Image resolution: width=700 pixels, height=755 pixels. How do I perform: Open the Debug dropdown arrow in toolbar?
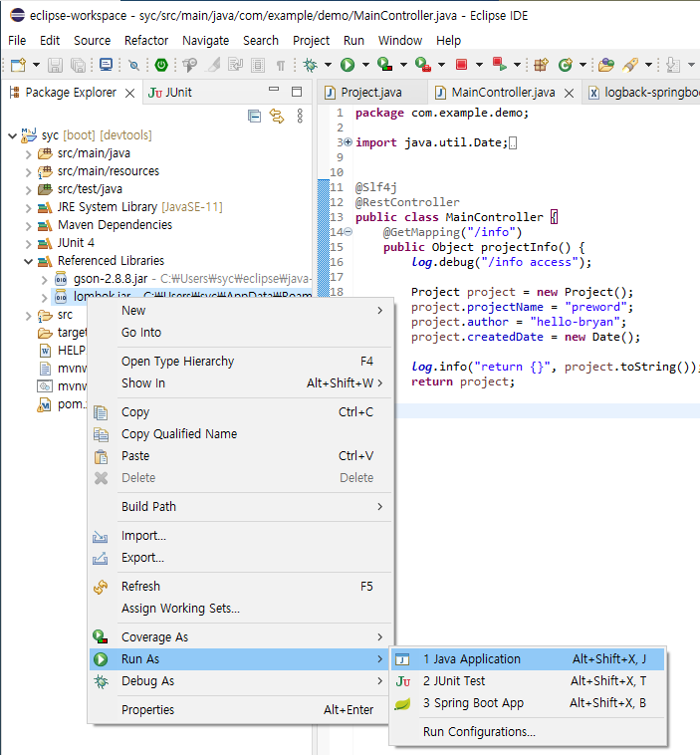click(x=328, y=65)
